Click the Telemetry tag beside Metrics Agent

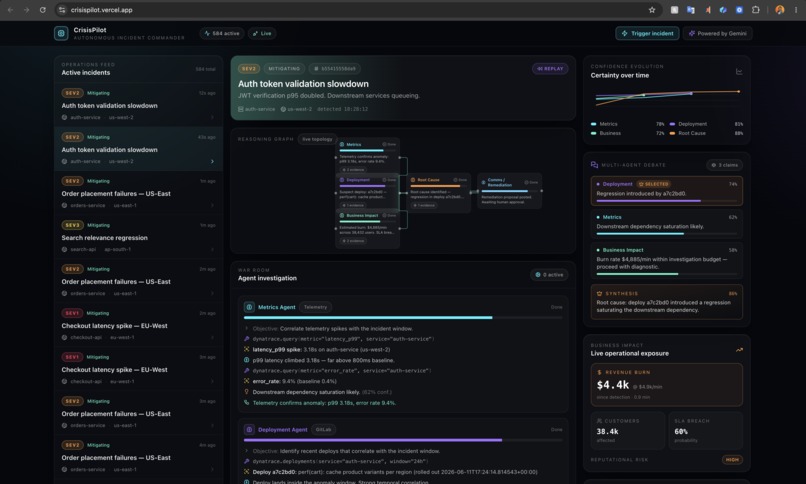pyautogui.click(x=315, y=307)
